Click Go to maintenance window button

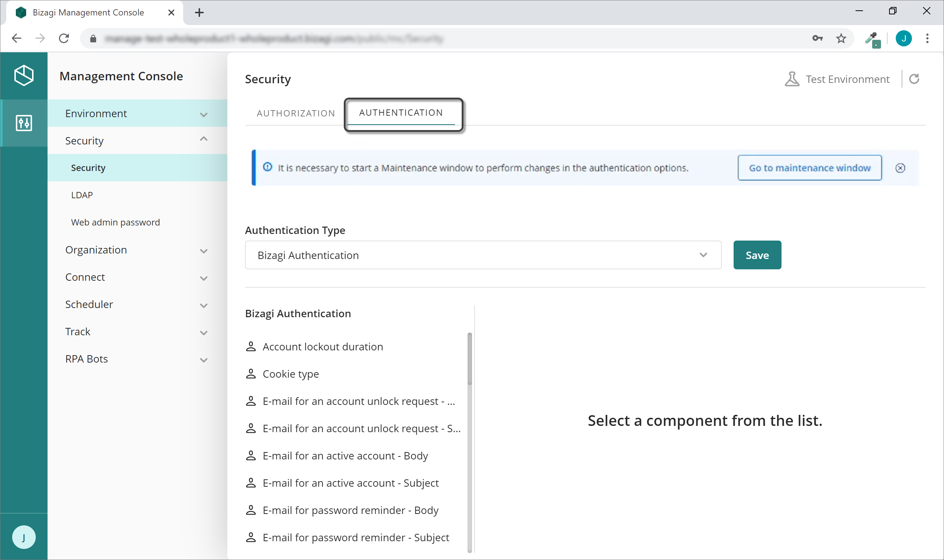point(810,168)
